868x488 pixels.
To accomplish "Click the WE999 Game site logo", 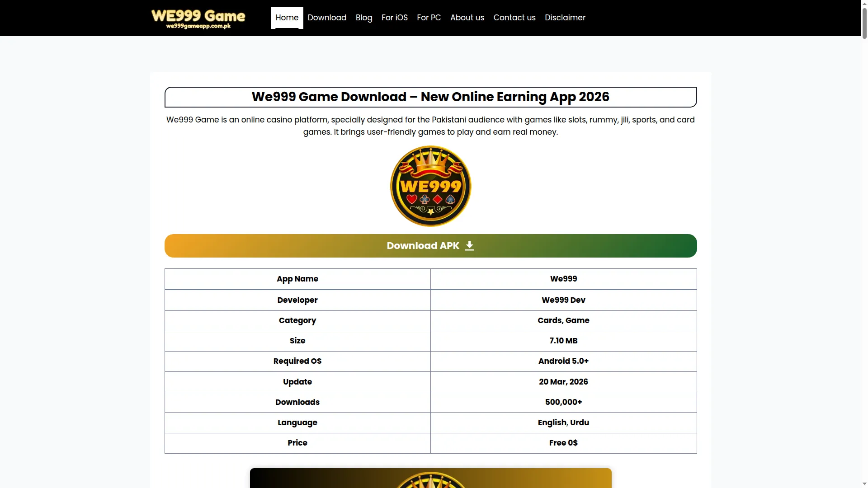I will click(198, 19).
